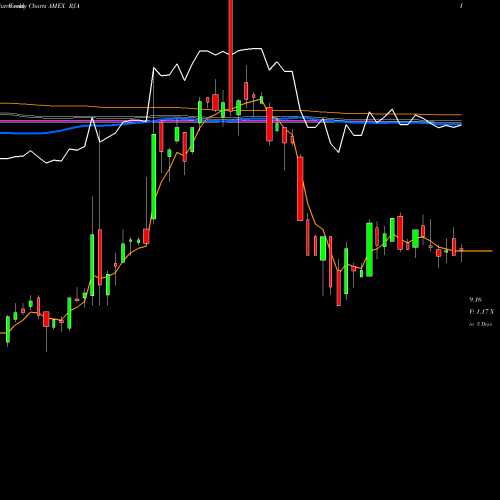Select the lowest red candle at the chart's trough

coord(339,288)
